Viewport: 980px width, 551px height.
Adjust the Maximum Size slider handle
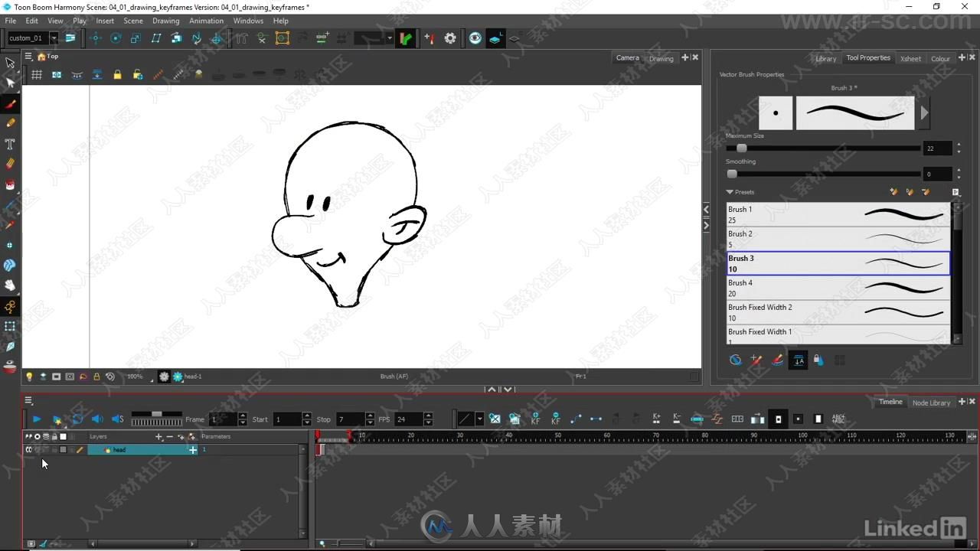point(740,148)
